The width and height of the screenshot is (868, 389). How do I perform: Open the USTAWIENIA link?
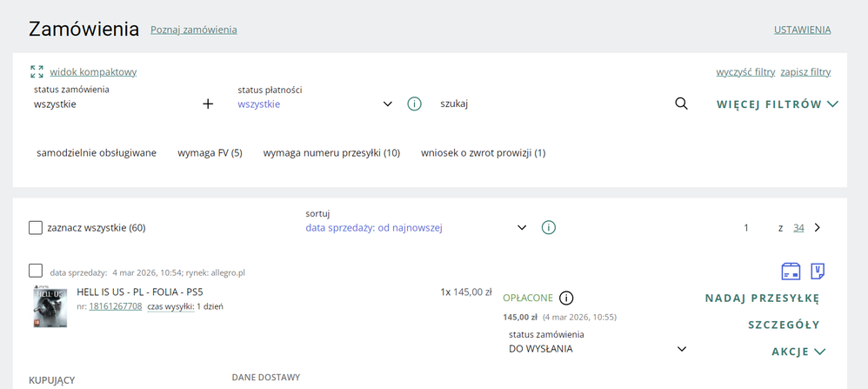(802, 30)
